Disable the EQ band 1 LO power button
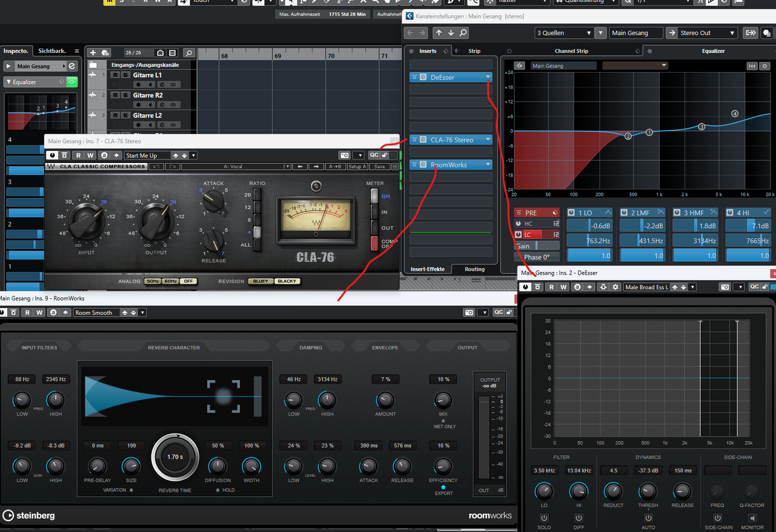Screen dimensions: 776x532 572,213
